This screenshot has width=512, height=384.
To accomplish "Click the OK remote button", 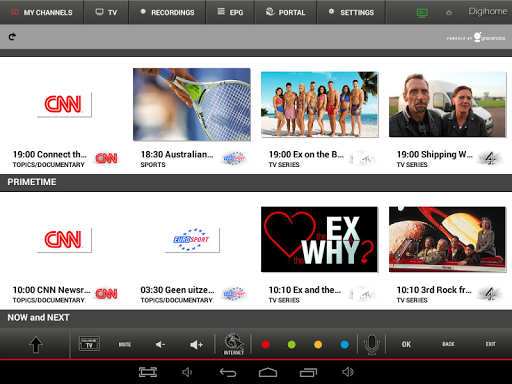I will tap(406, 344).
